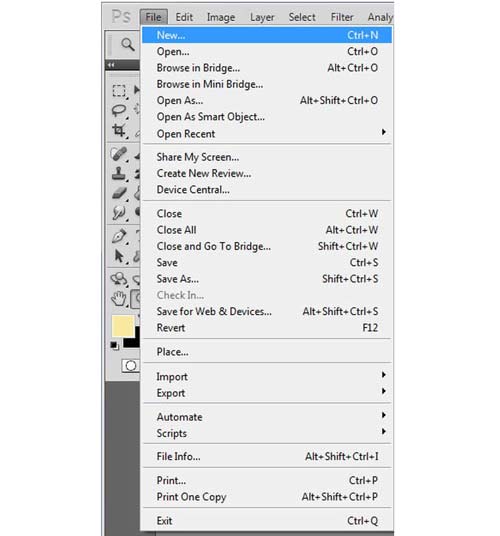The image size is (500, 536).
Task: Open the yellow foreground color swatch
Action: (122, 326)
